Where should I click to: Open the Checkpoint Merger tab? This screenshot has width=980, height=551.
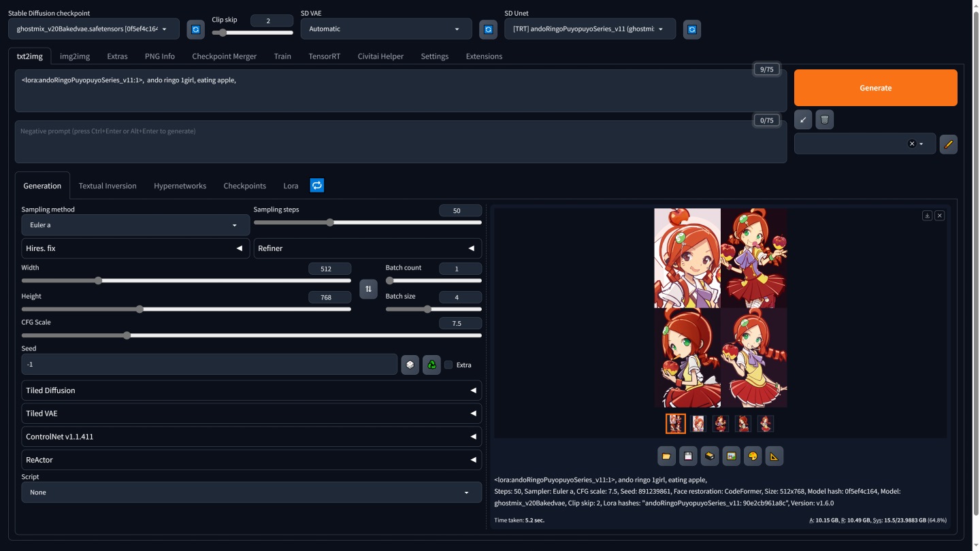point(225,56)
